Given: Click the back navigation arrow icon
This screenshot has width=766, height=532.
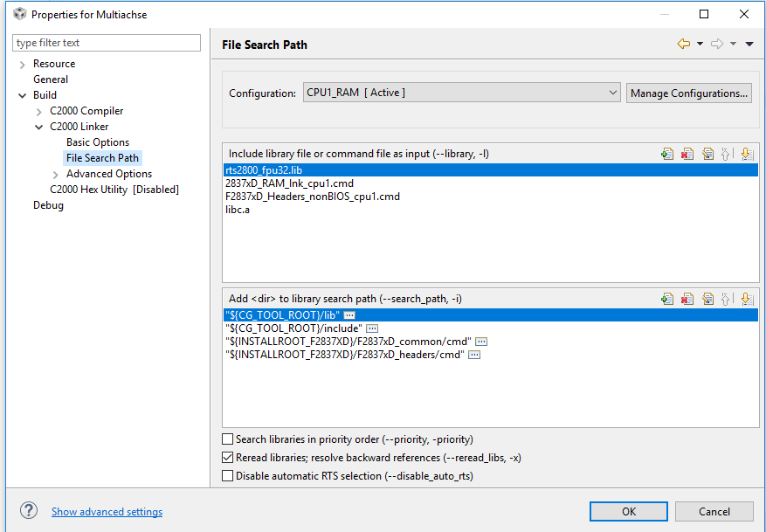Looking at the screenshot, I should (683, 45).
